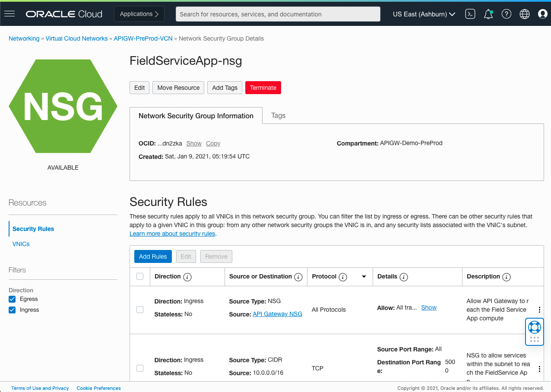The image size is (551, 392).
Task: Select the VNICs resource in the sidebar
Action: pyautogui.click(x=21, y=243)
